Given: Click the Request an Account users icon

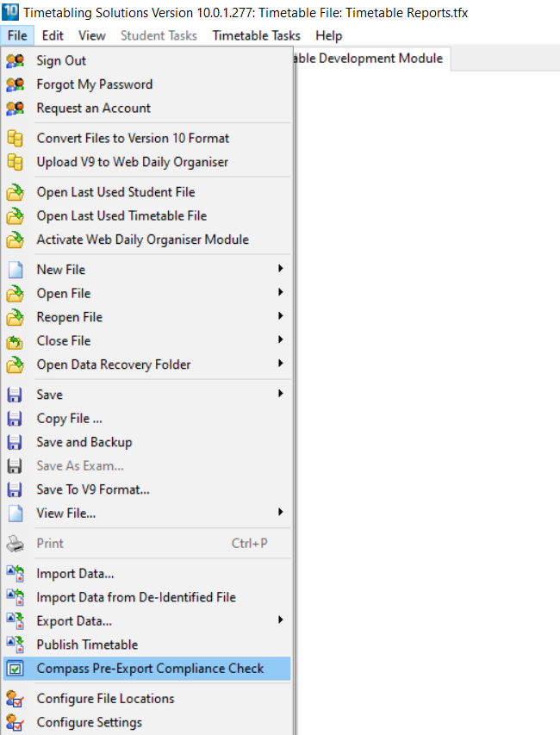Looking at the screenshot, I should click(15, 109).
